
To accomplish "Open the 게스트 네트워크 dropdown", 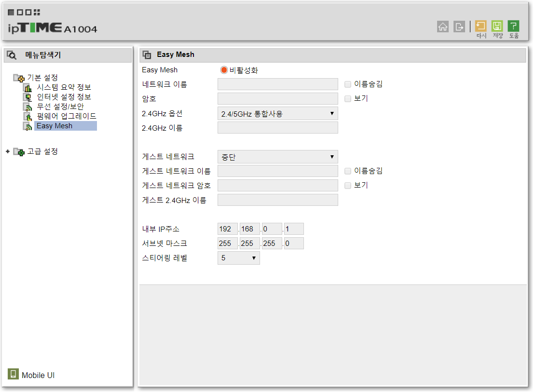I will 277,157.
